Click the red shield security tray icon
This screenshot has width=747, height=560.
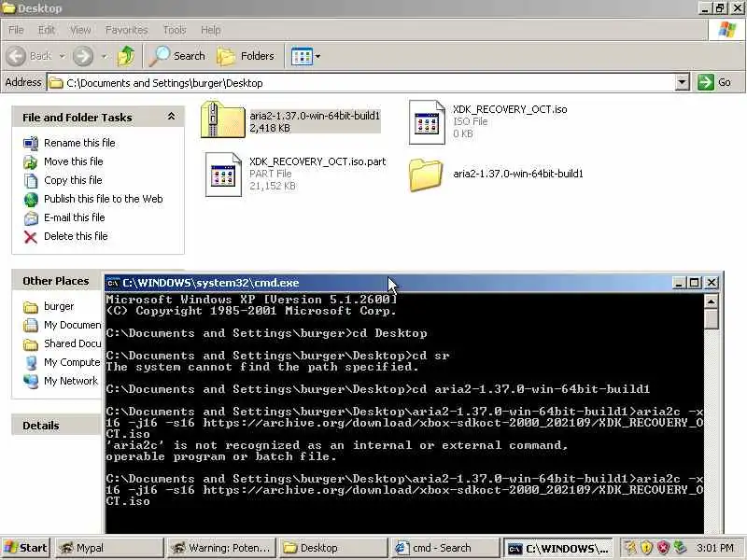point(663,548)
